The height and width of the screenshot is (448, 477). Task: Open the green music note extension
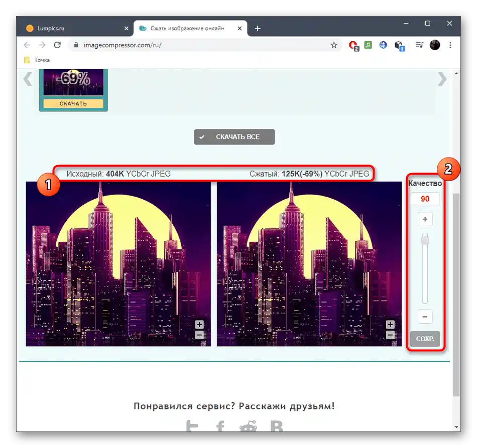pyautogui.click(x=368, y=45)
